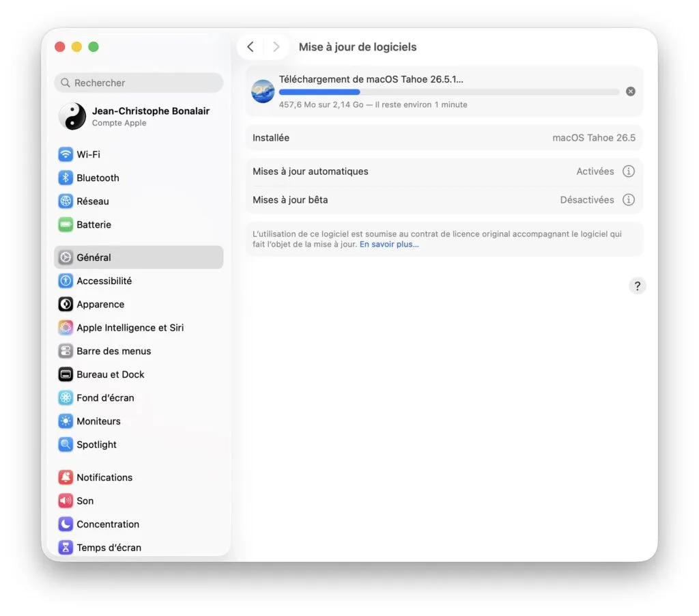
Task: Select Réseau in the sidebar
Action: pos(139,201)
